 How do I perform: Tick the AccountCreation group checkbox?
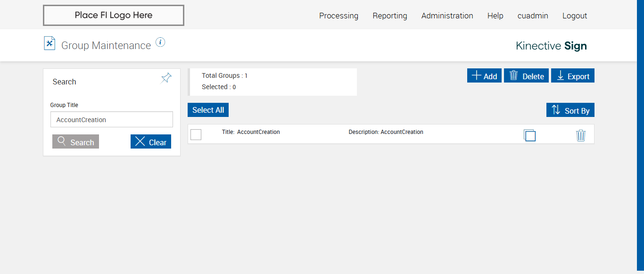[196, 134]
